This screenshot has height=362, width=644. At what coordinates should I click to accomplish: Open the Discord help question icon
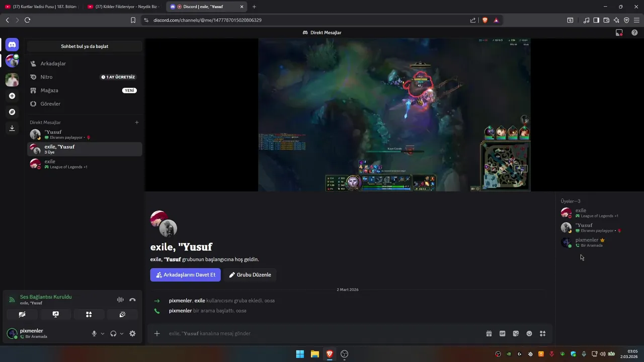click(x=634, y=33)
